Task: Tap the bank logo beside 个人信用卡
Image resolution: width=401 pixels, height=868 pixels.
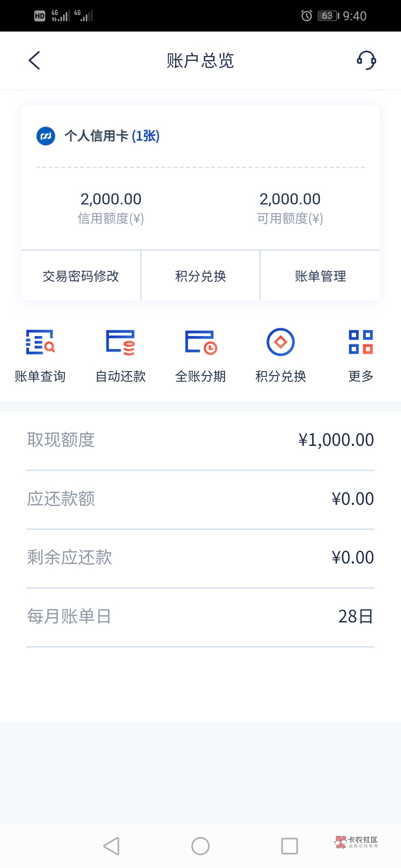Action: coord(46,136)
